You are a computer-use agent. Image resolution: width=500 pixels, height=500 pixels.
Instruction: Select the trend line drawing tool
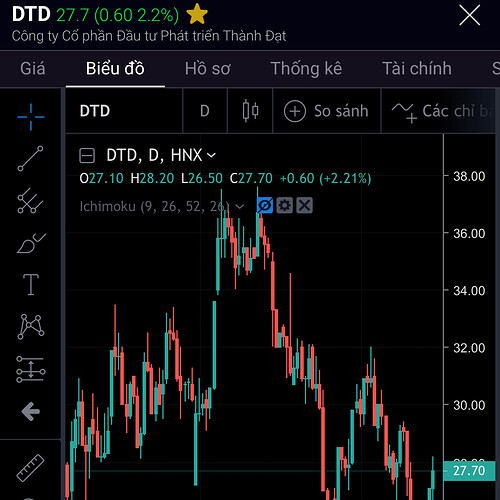click(x=31, y=159)
